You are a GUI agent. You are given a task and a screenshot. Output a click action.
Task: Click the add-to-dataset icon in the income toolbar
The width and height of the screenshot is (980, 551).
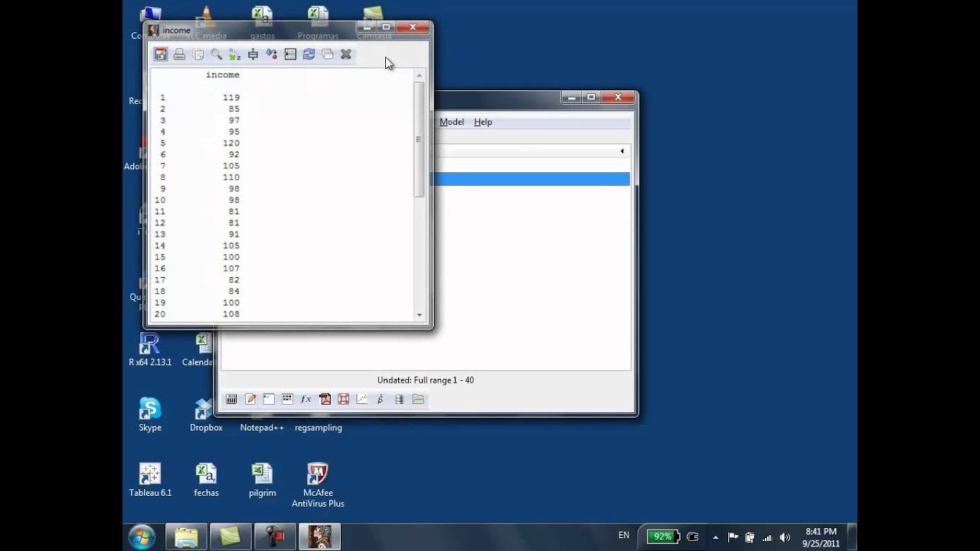tap(272, 54)
